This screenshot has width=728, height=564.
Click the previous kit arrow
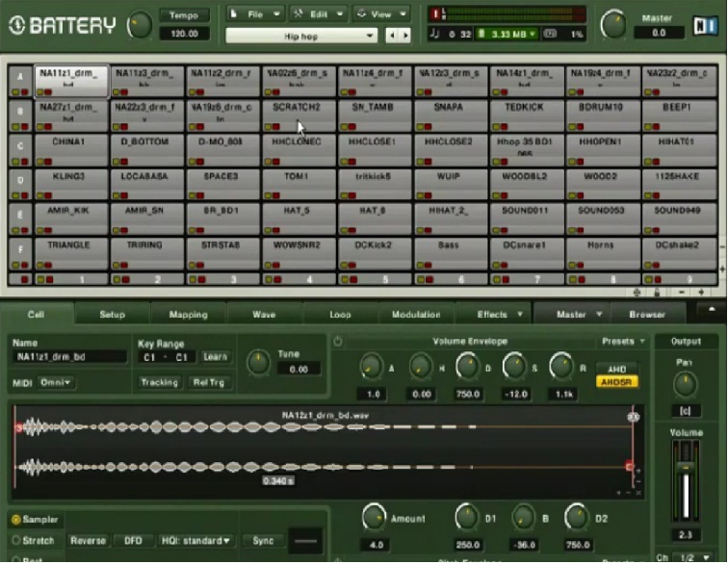coord(392,36)
